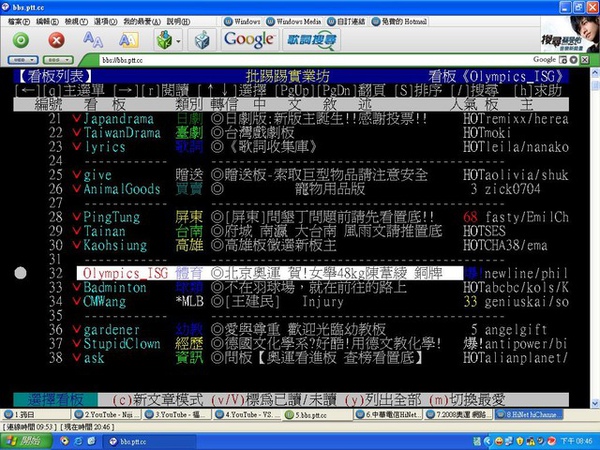Image resolution: width=600 pixels, height=450 pixels.
Task: Select the highlighted Olympics_ISG board row
Action: [291, 273]
